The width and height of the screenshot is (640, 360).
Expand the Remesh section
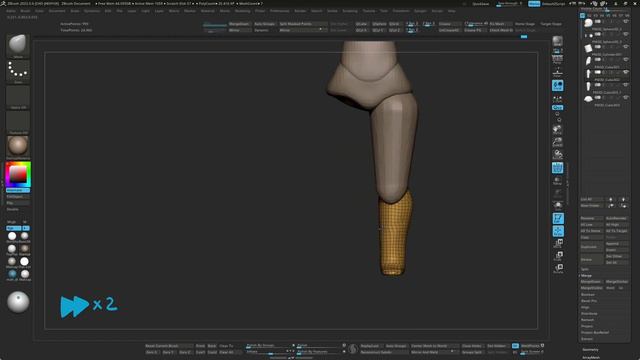coord(587,320)
